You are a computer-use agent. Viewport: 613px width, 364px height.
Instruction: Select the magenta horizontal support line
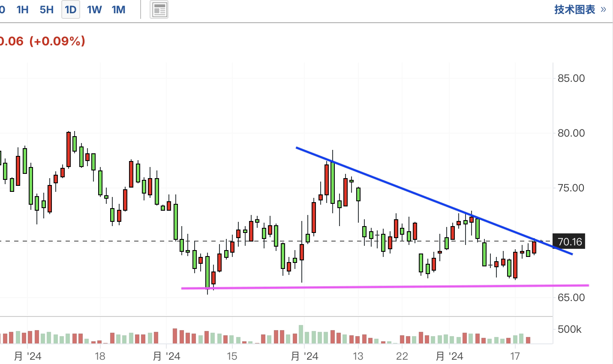385,287
